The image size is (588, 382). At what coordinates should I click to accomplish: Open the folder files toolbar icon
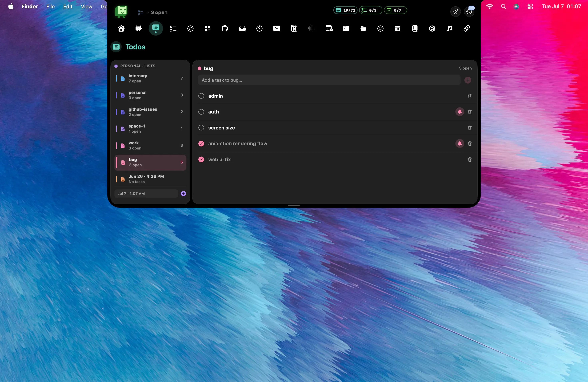(x=363, y=28)
